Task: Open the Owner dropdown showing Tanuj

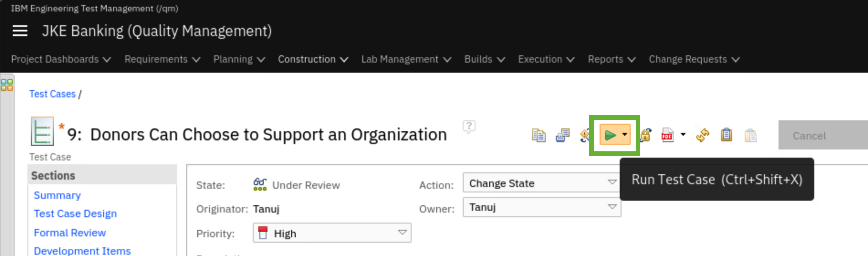Action: pyautogui.click(x=541, y=208)
